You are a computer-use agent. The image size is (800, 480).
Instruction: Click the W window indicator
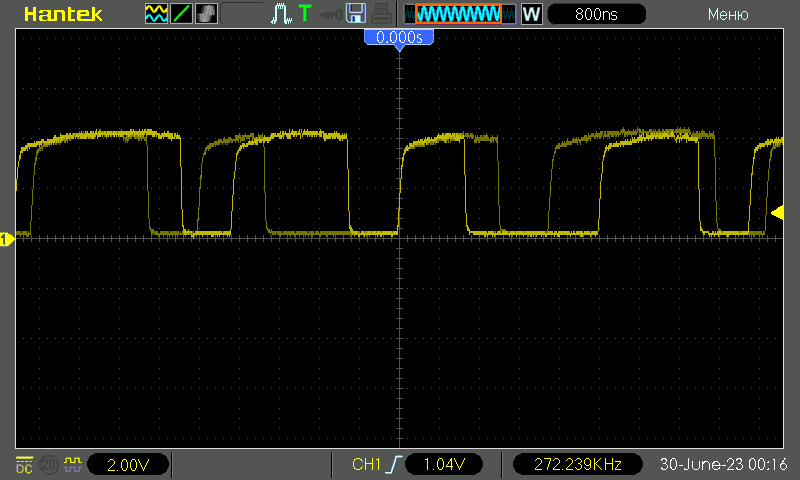tap(531, 15)
